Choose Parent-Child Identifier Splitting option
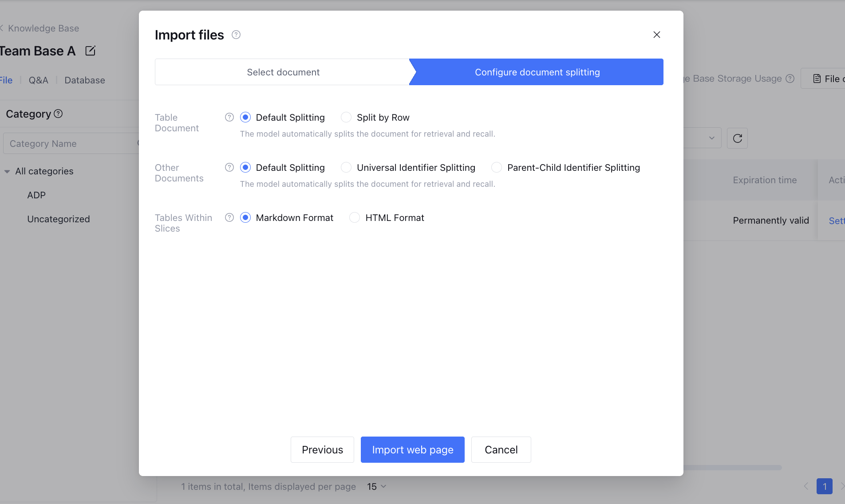The width and height of the screenshot is (845, 504). pos(497,167)
